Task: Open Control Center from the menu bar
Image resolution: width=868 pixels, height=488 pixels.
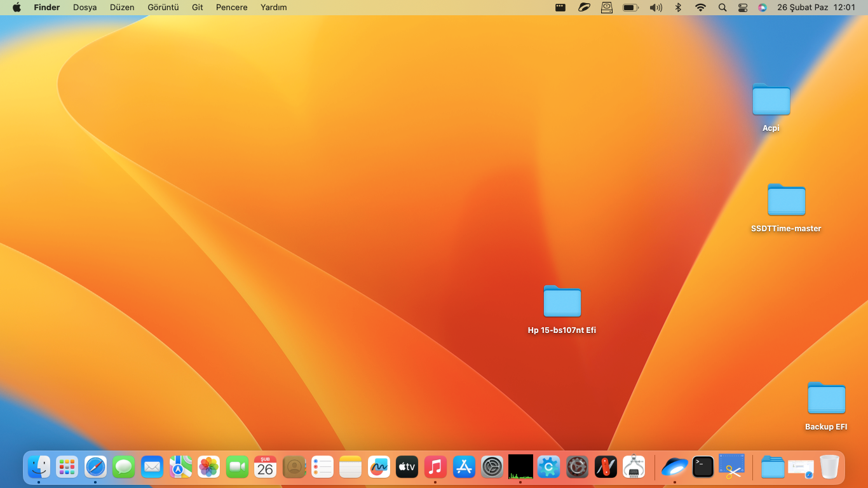Action: tap(743, 8)
